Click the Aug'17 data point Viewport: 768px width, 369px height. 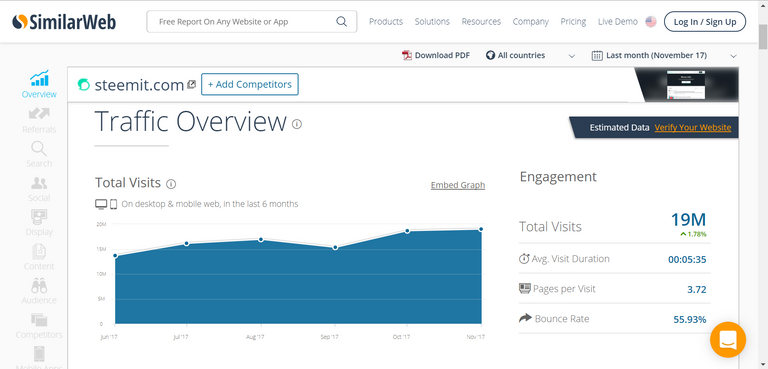coord(261,240)
